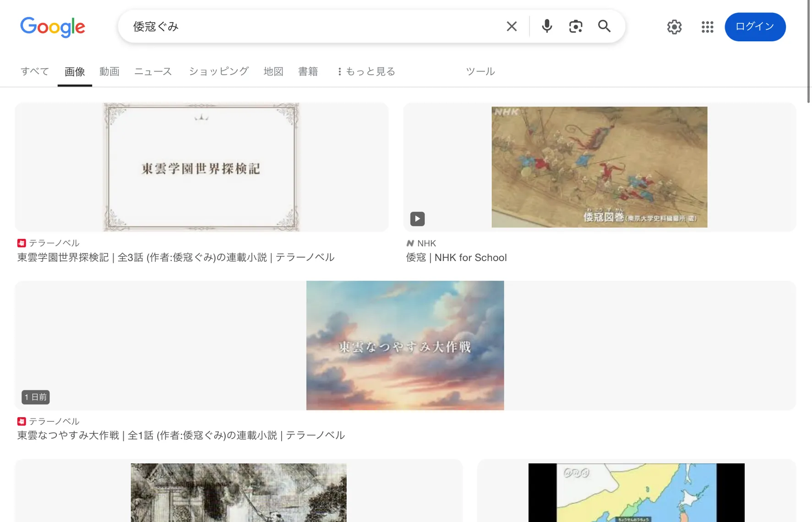The width and height of the screenshot is (812, 522).
Task: Click the ログイン button
Action: (755, 27)
